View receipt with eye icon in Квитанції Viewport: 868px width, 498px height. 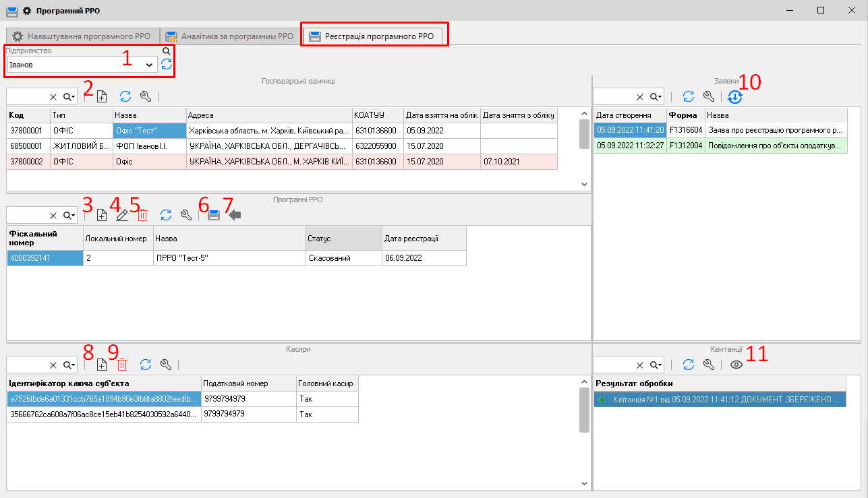pos(736,365)
